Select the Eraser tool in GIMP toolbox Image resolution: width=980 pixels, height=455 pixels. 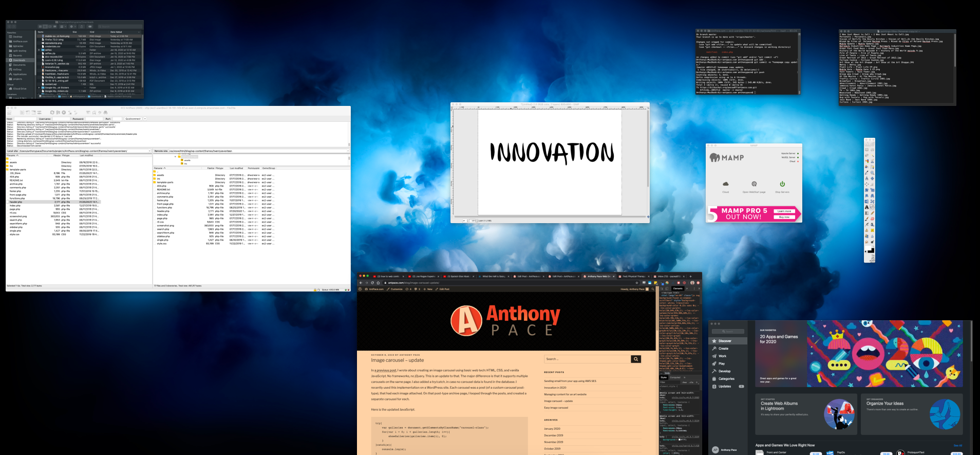coord(872,219)
